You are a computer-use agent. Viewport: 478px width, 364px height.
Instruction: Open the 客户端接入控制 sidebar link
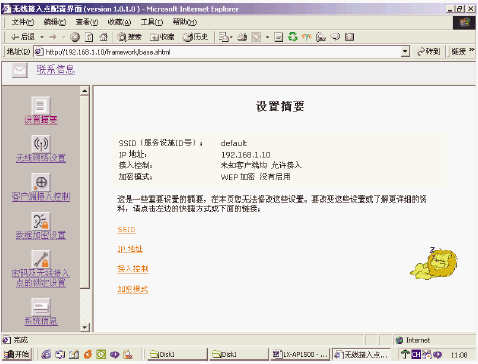[41, 197]
